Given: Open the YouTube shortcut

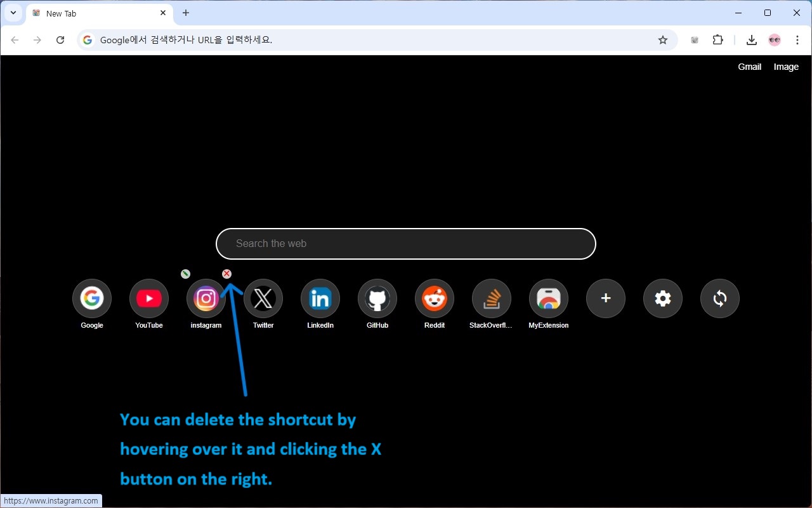Looking at the screenshot, I should pyautogui.click(x=149, y=298).
